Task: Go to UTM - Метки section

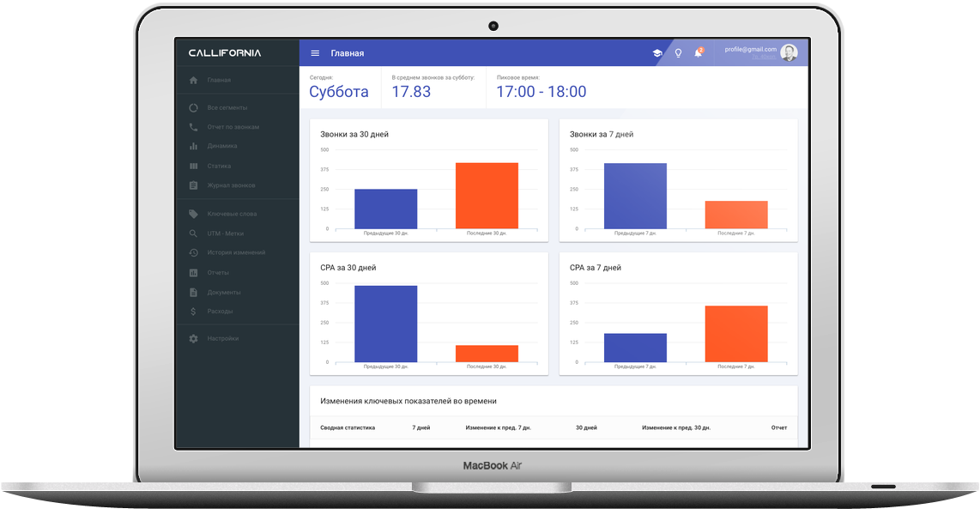Action: [x=226, y=233]
